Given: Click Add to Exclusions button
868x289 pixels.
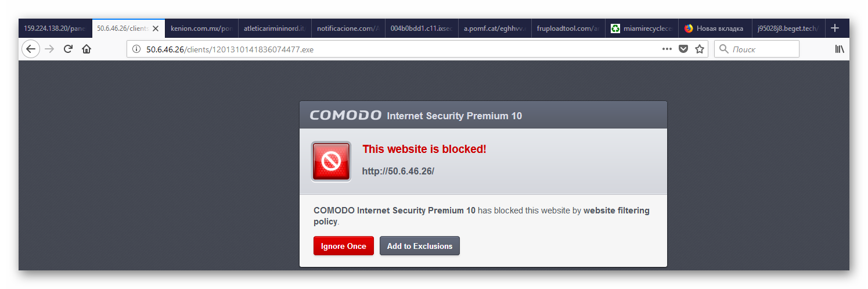Looking at the screenshot, I should point(419,246).
